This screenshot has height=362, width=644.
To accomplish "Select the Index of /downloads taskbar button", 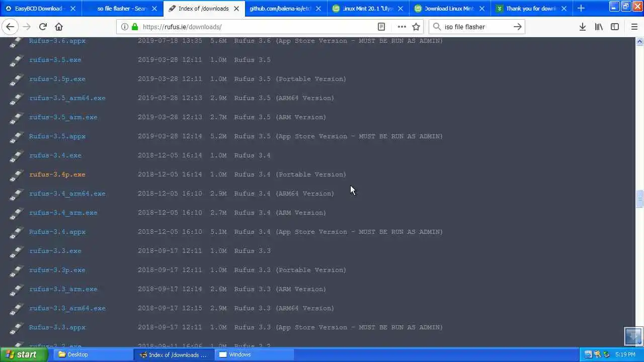I will (174, 354).
